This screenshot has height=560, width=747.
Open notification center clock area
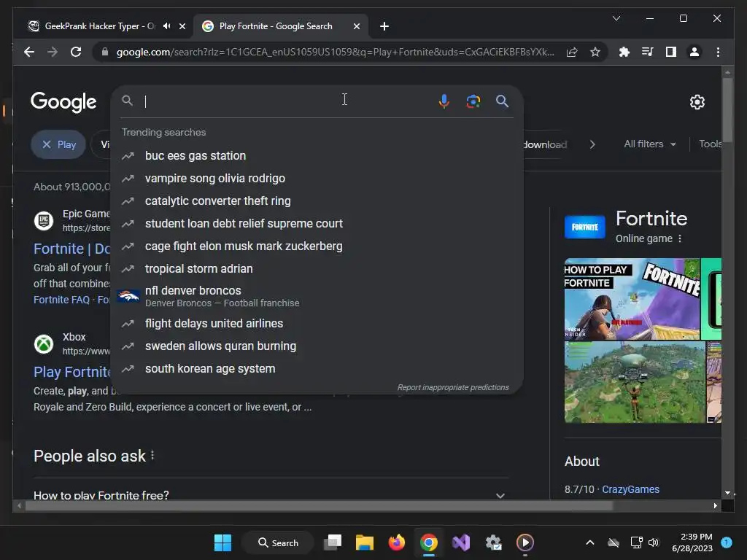(692, 542)
